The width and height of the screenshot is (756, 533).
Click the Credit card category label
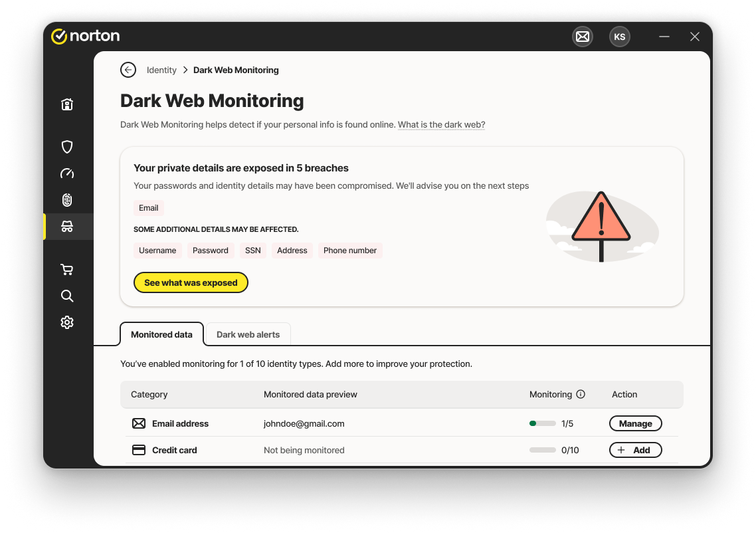point(175,450)
